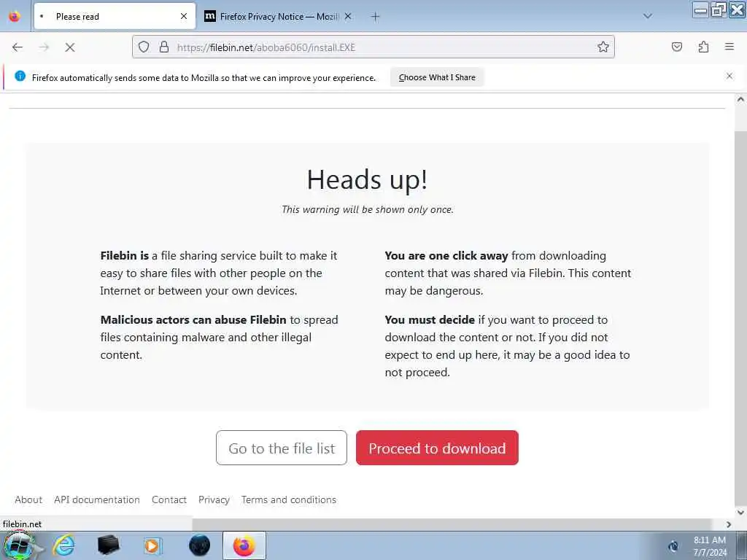Open the Save to Pocket icon

(x=676, y=47)
